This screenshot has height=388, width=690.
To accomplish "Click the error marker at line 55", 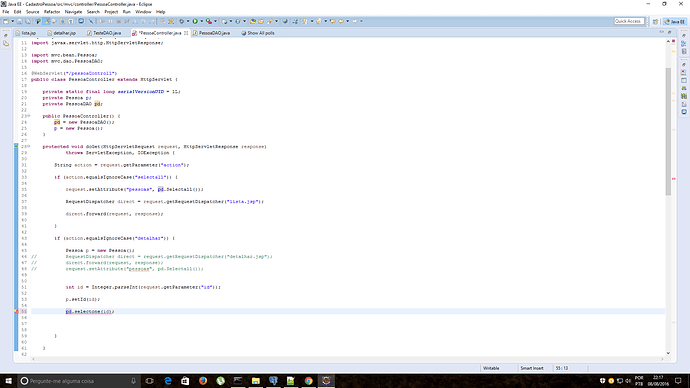I will click(17, 311).
